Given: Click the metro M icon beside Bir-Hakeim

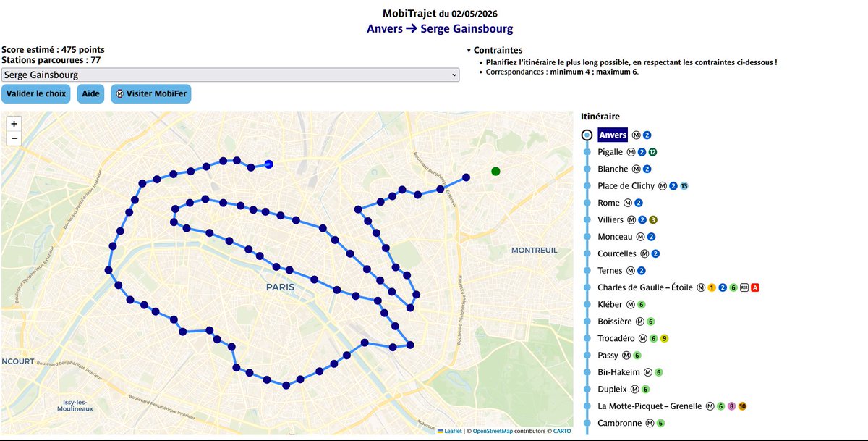Looking at the screenshot, I should [x=648, y=372].
